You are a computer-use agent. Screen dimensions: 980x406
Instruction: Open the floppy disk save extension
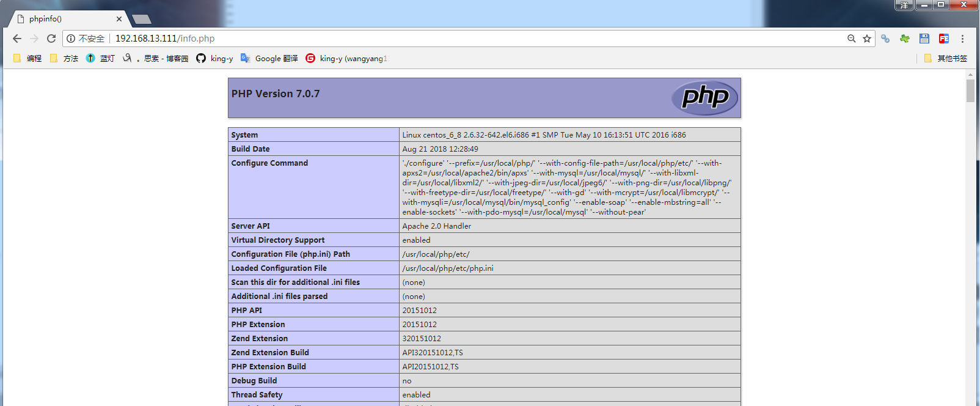coord(924,39)
